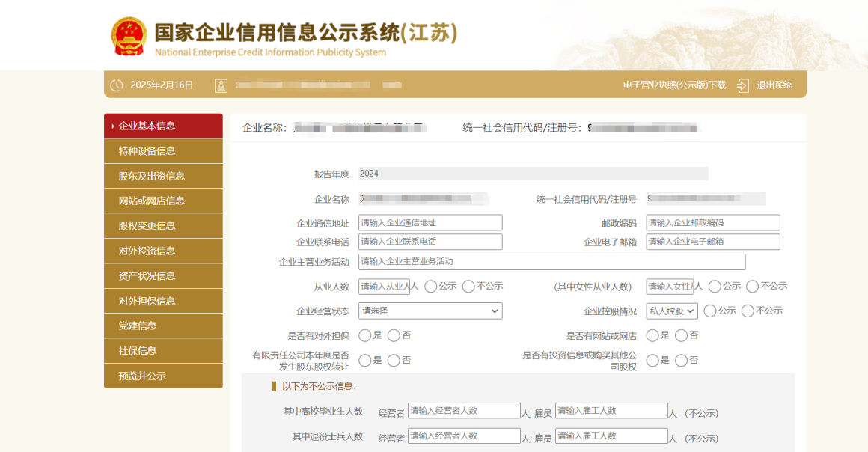The height and width of the screenshot is (452, 868).
Task: Choose 是 for 是否有对外担保
Action: (x=365, y=335)
